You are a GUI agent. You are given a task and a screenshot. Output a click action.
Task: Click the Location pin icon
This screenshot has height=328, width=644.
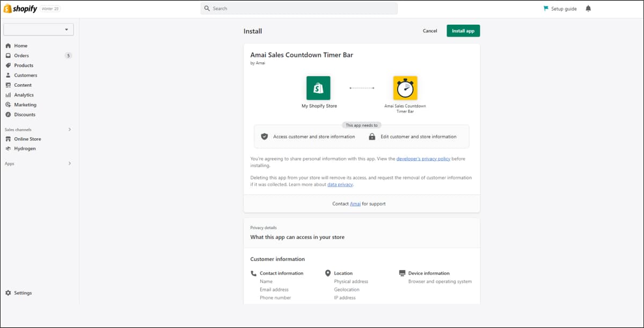[328, 273]
